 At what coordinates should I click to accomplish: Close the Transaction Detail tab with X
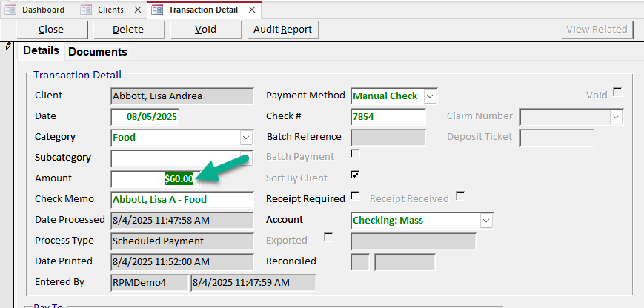point(252,10)
